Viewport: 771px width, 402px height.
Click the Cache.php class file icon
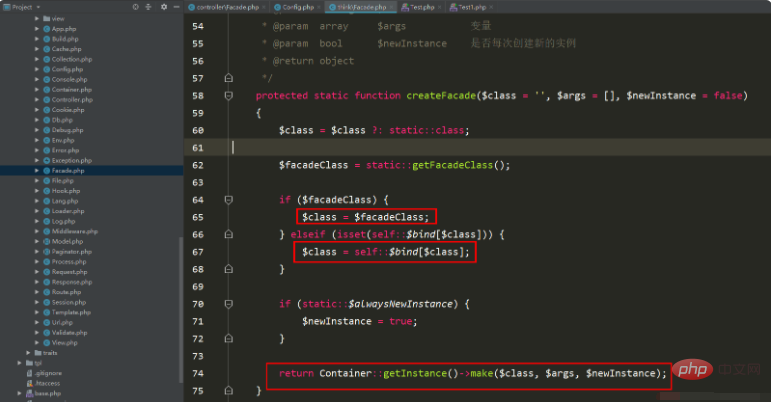click(x=47, y=49)
